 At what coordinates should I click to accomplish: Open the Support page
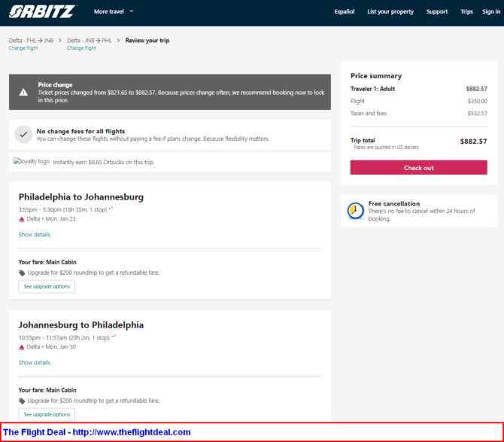pyautogui.click(x=437, y=11)
